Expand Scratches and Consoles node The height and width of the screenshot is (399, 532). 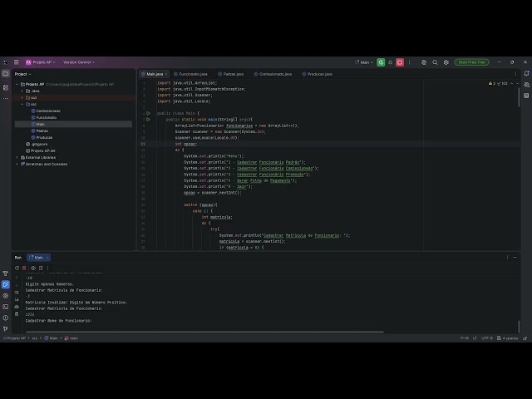click(17, 164)
